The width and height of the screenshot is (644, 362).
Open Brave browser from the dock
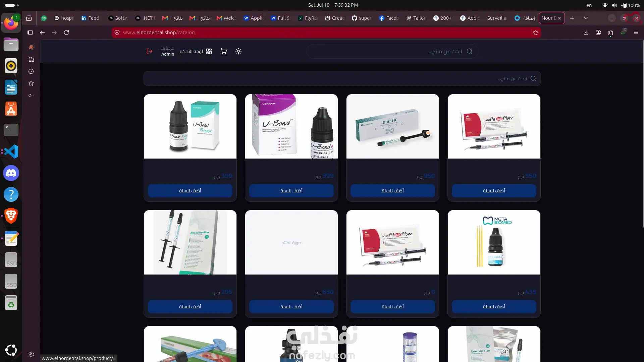[11, 216]
